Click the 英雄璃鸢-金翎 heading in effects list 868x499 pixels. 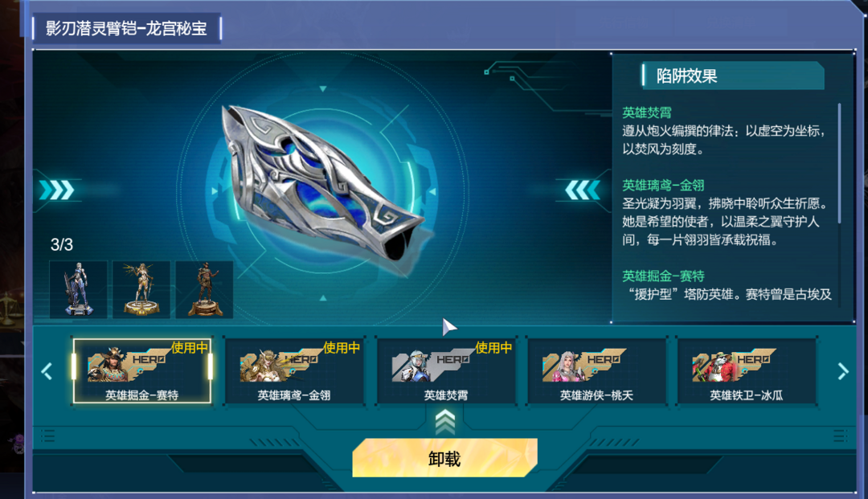click(x=662, y=186)
